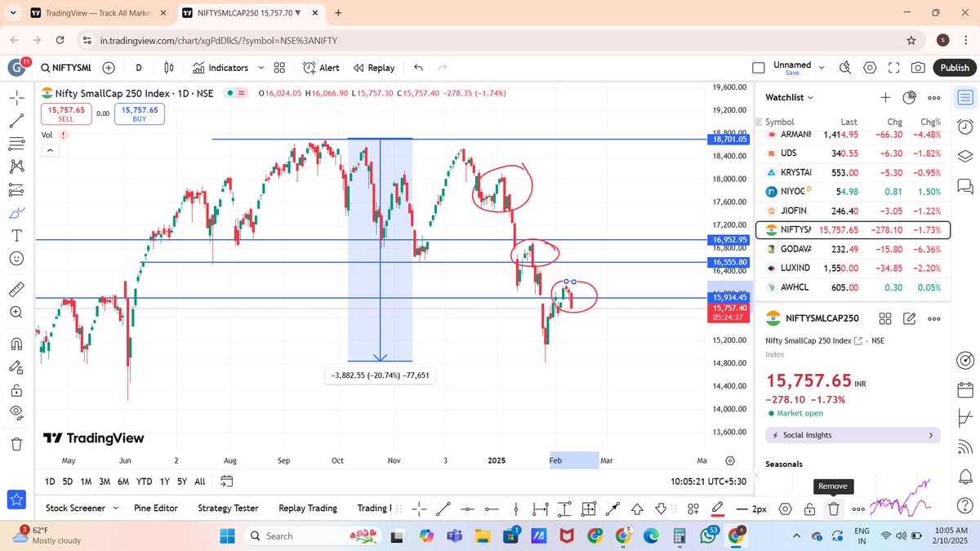The image size is (980, 551).
Task: Expand the Watchlist dropdown
Action: point(790,97)
